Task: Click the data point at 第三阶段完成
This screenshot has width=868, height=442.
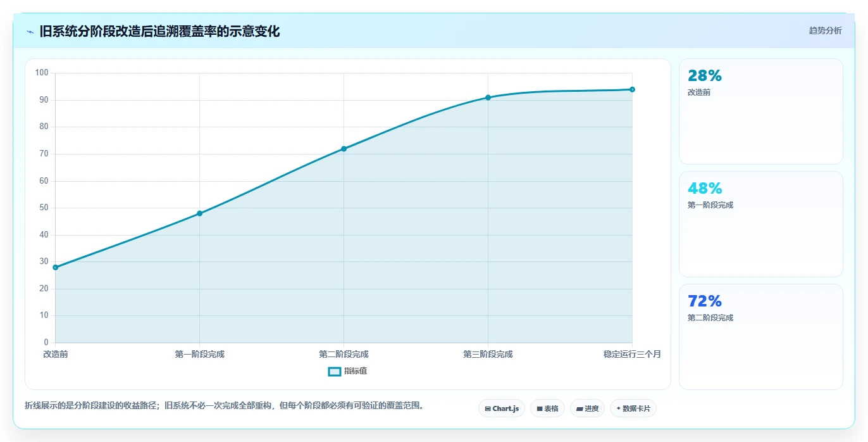Action: (488, 98)
